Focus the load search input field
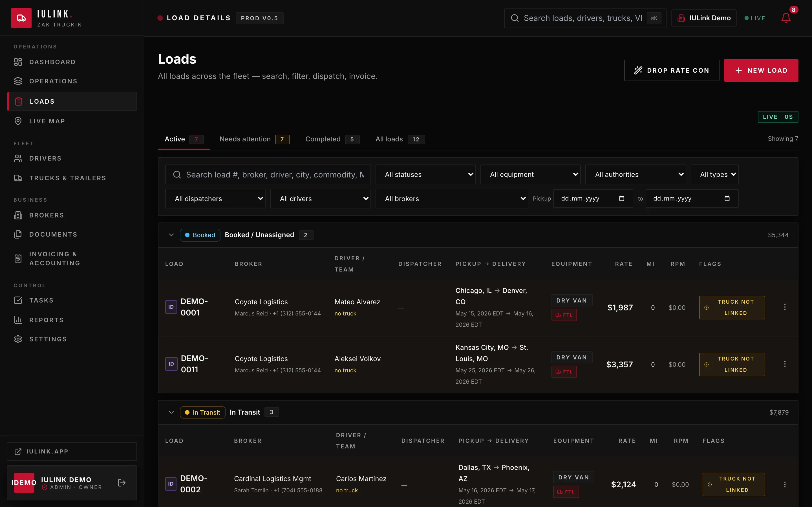The image size is (812, 507). 268,174
